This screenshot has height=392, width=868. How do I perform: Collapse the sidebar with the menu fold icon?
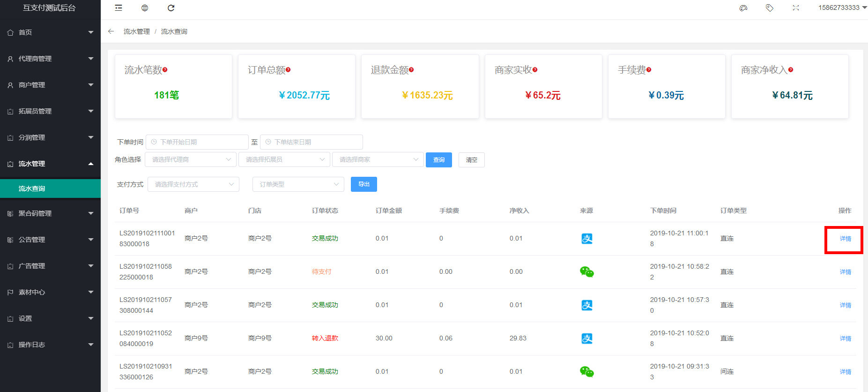tap(119, 8)
